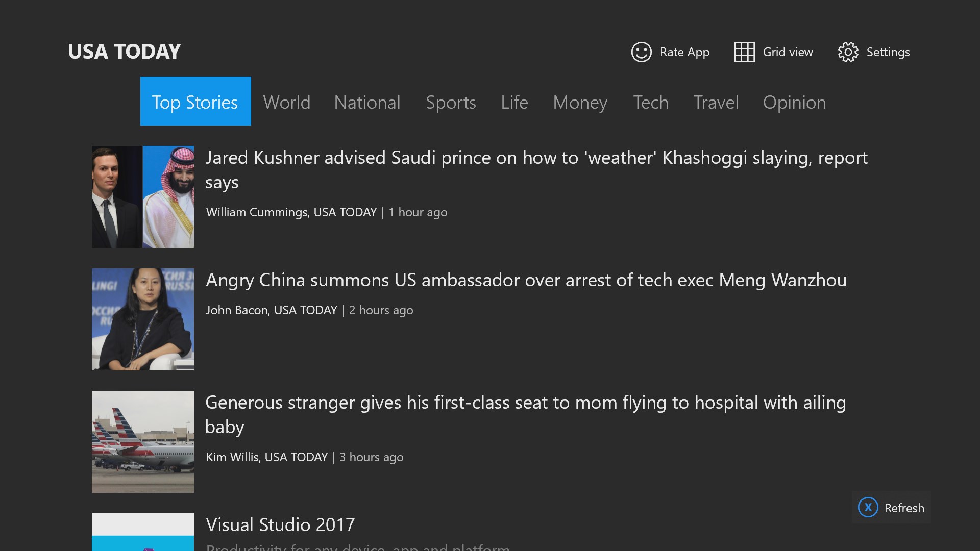Select the Money tab
The image size is (980, 551).
(580, 103)
